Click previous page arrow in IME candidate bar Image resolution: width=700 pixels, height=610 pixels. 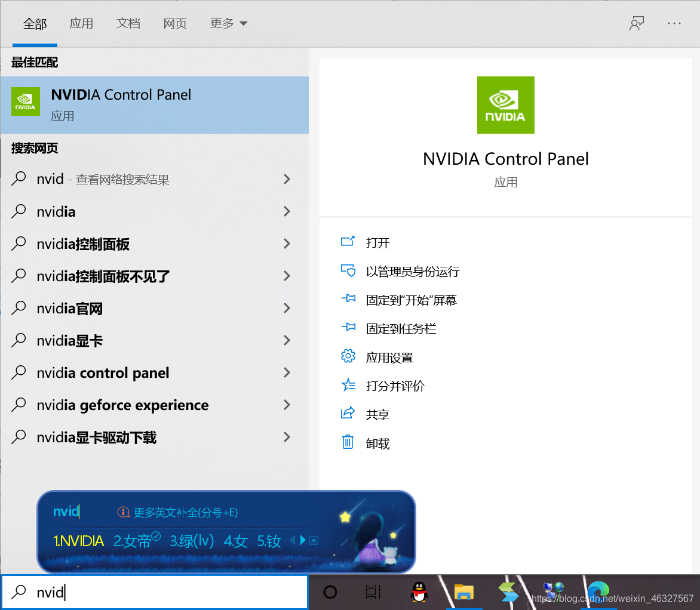[x=293, y=540]
